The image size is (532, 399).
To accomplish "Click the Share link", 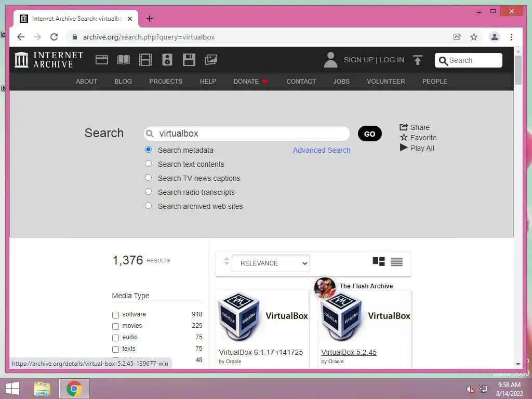I will pyautogui.click(x=415, y=127).
